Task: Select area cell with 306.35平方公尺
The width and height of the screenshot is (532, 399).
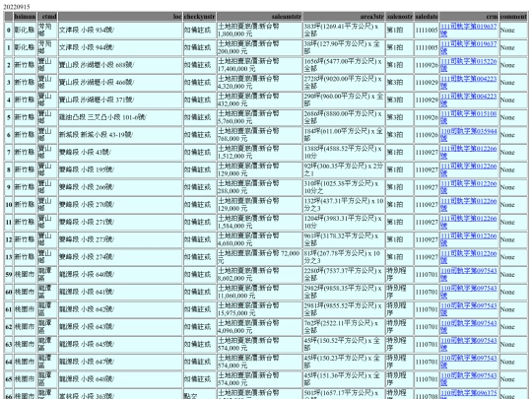Action: (x=344, y=169)
